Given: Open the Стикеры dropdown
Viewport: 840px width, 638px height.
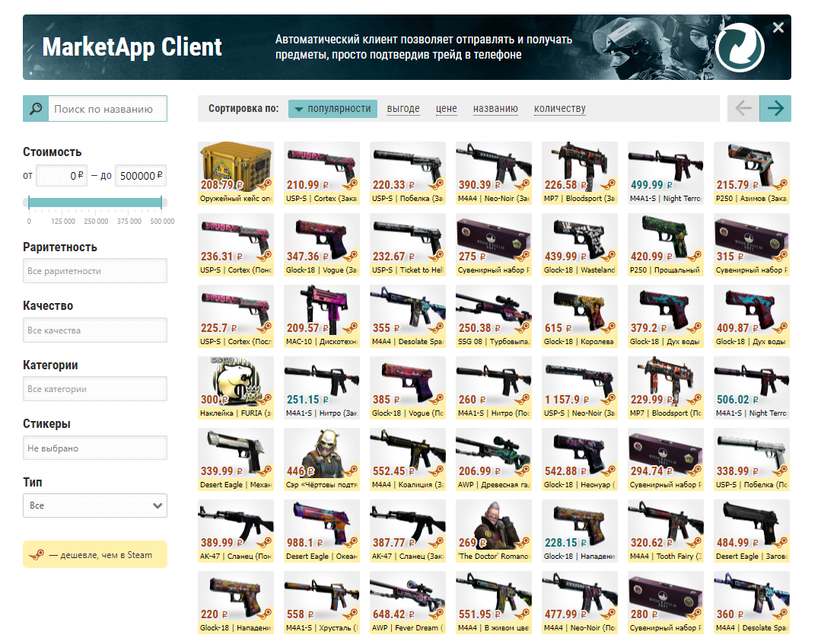Looking at the screenshot, I should (95, 448).
